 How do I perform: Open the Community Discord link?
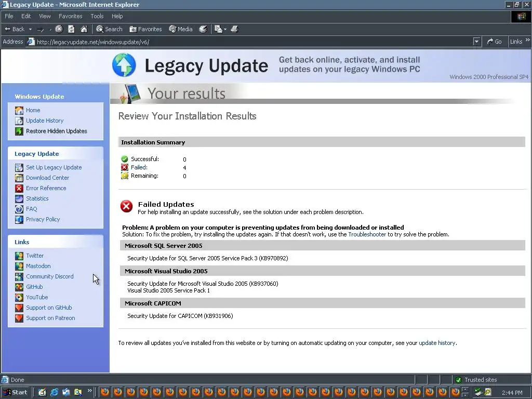coord(49,276)
